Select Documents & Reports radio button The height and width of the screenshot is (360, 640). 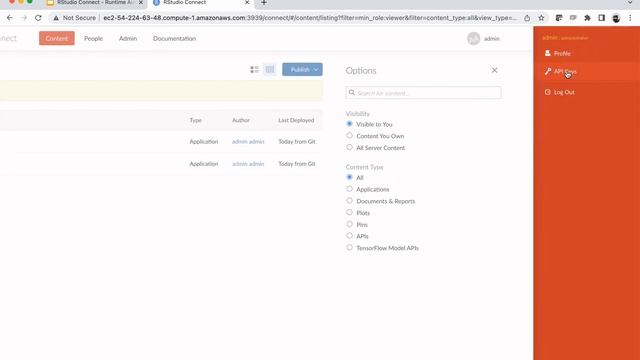(349, 201)
